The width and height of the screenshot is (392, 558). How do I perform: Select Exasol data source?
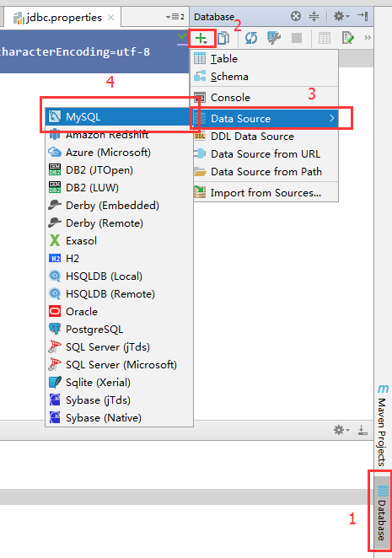point(119,241)
